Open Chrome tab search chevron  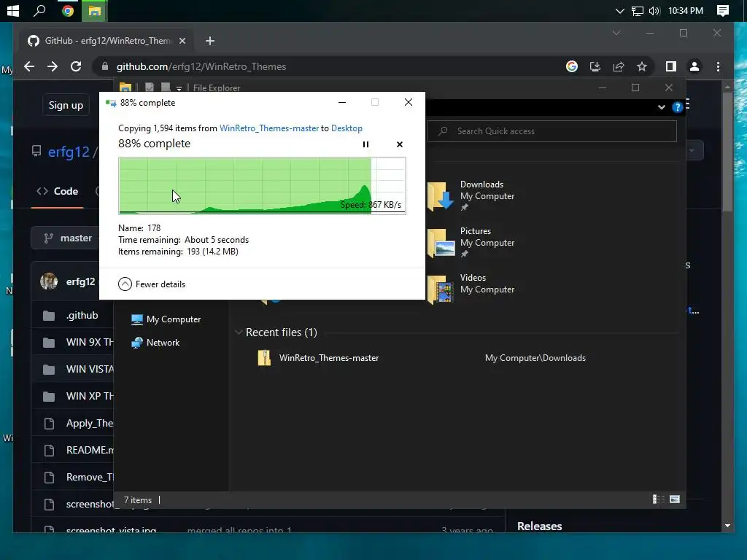click(616, 33)
